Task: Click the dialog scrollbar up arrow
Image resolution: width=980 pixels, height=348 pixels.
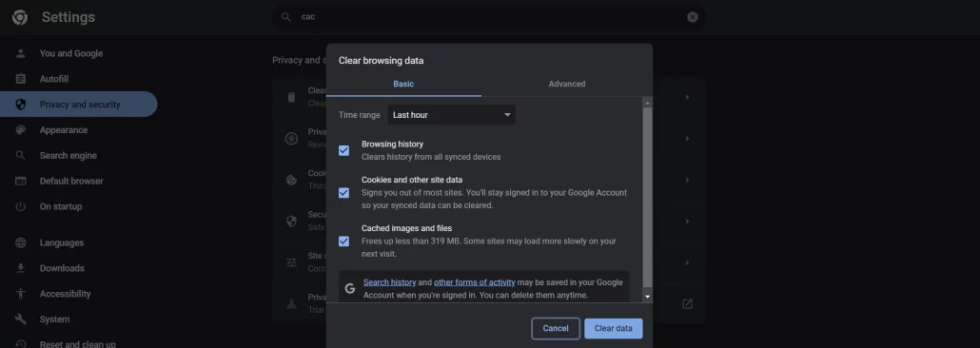Action: pos(648,103)
